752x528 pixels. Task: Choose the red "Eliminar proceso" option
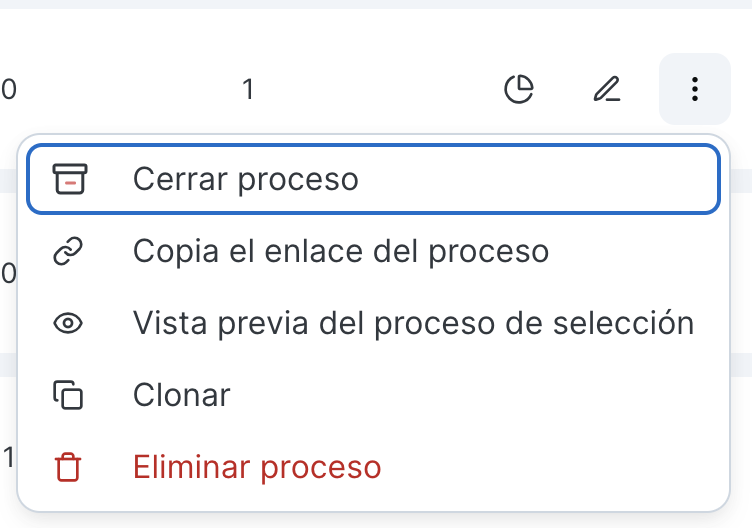257,467
